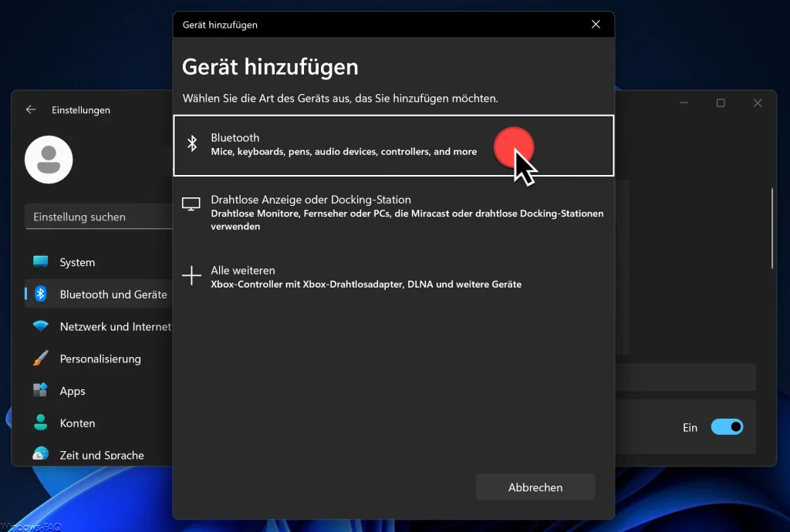Open Zeit und Sprache settings
790x532 pixels.
[x=99, y=454]
